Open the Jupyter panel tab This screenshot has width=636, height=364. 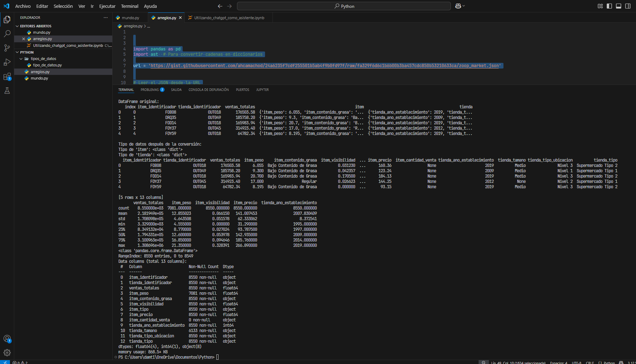point(263,90)
